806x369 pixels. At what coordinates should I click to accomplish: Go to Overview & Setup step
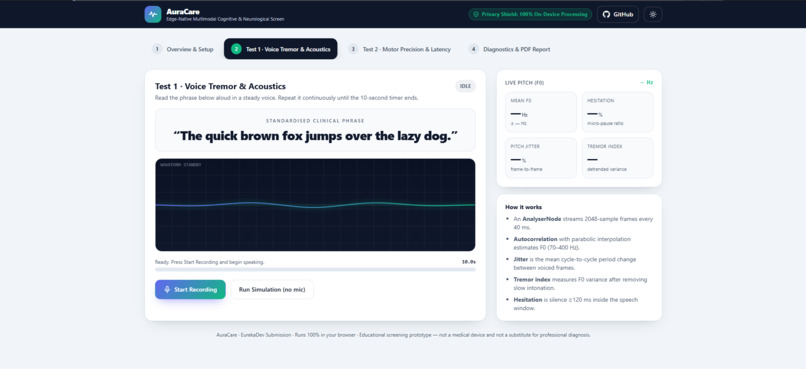click(x=183, y=49)
